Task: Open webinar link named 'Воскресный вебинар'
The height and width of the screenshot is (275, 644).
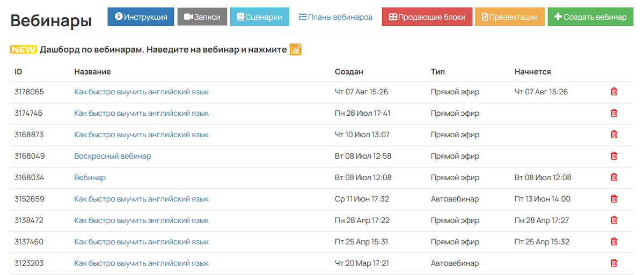Action: 113,156
